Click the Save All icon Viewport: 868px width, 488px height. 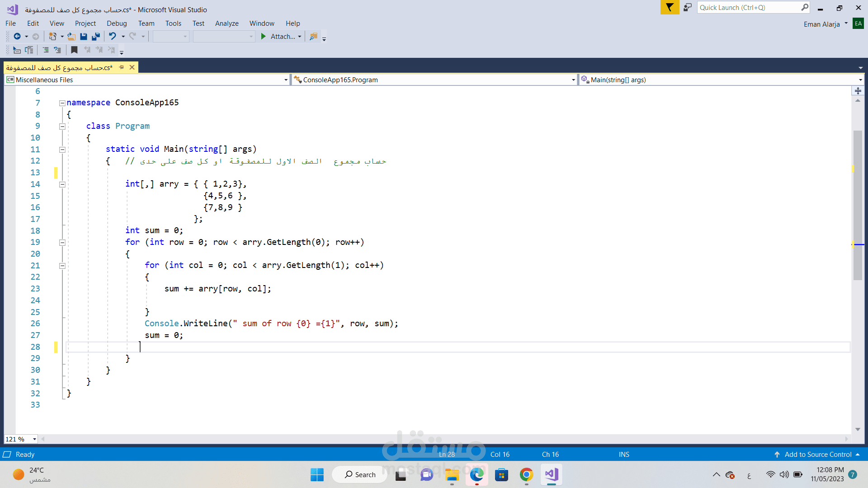(x=96, y=37)
